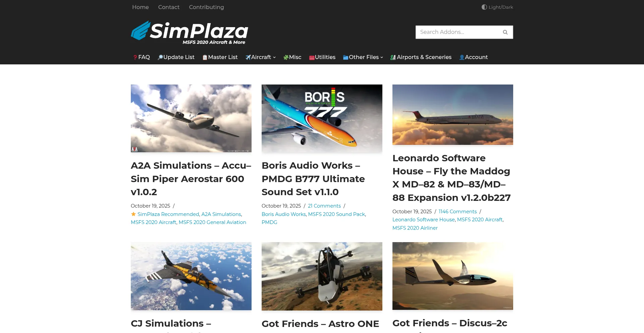Open the A2A Piper Aerostar thumbnail
Viewport: 644px width, 333px height.
(191, 118)
